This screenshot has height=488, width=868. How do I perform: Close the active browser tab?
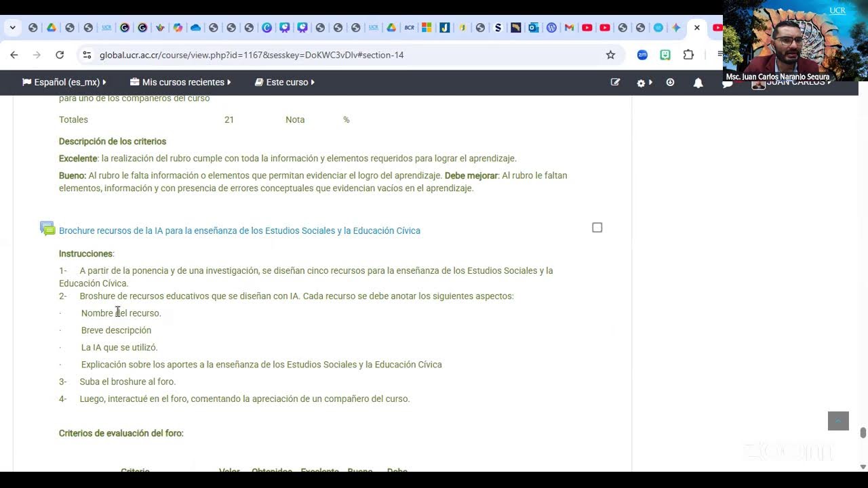point(696,28)
